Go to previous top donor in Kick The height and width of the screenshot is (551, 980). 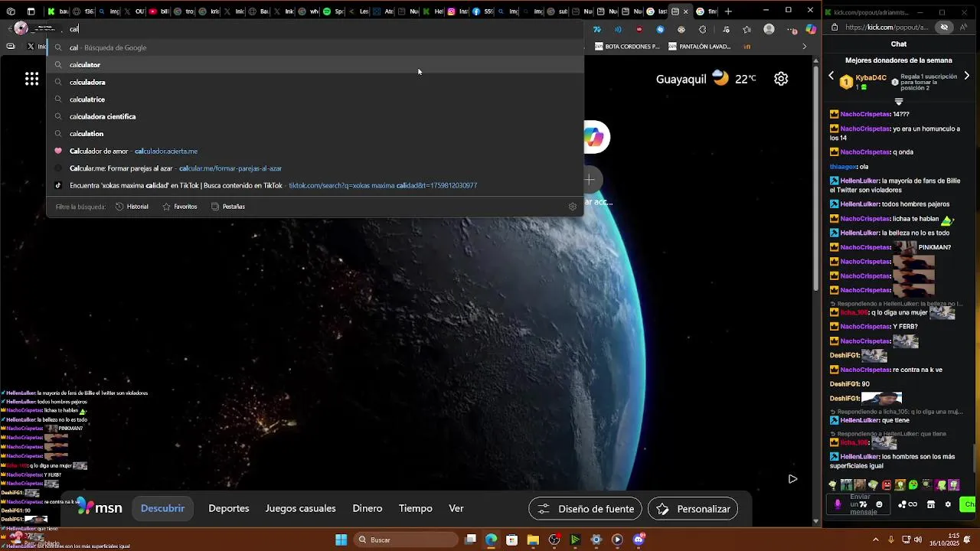tap(831, 76)
